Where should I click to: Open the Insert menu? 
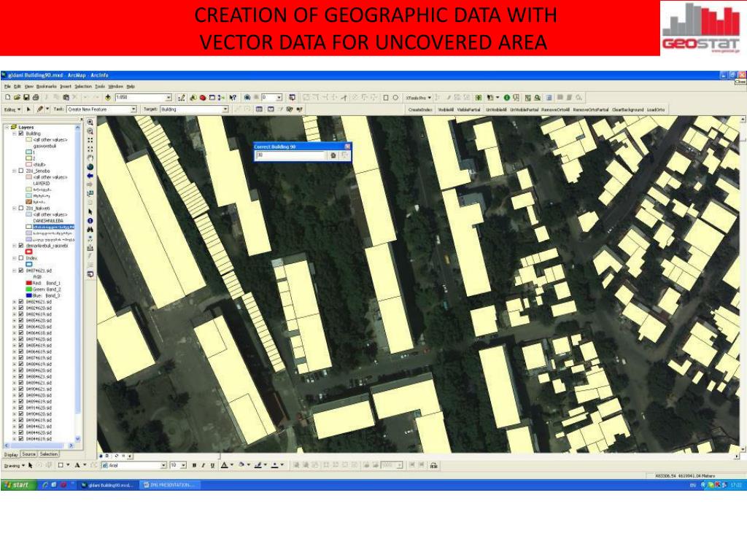tap(66, 87)
